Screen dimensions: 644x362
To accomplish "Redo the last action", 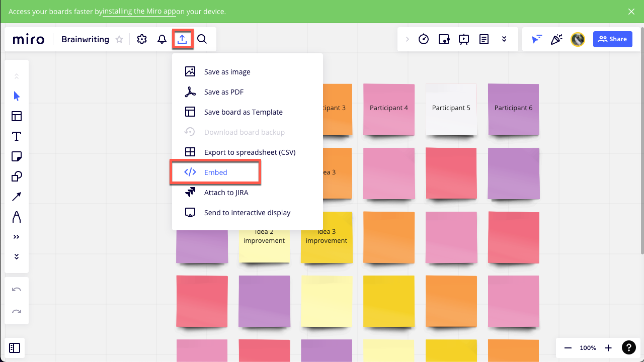I will click(17, 312).
